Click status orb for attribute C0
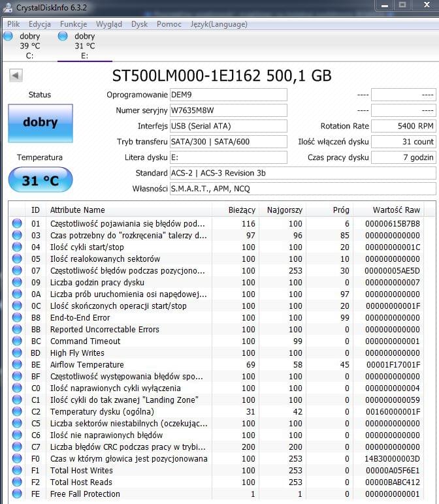 17,388
